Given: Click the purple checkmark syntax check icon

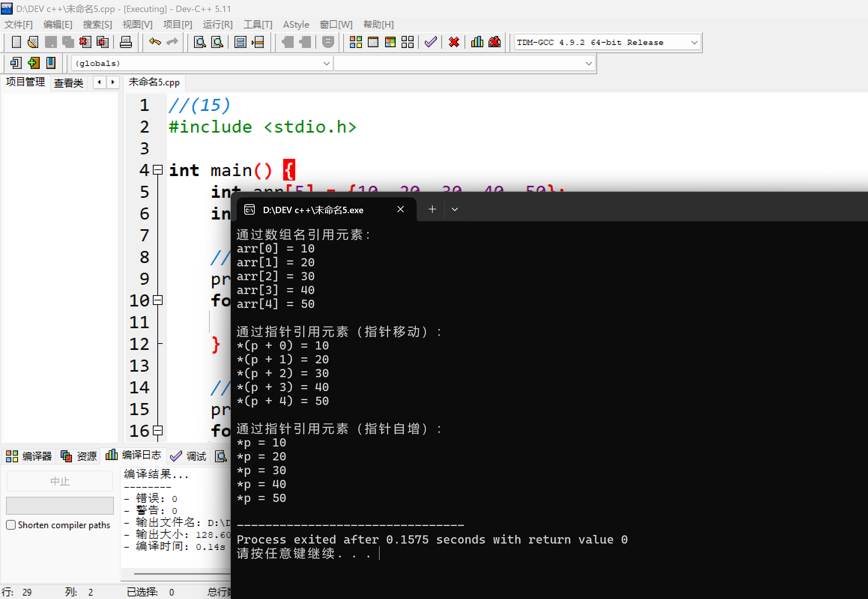Looking at the screenshot, I should pos(430,42).
